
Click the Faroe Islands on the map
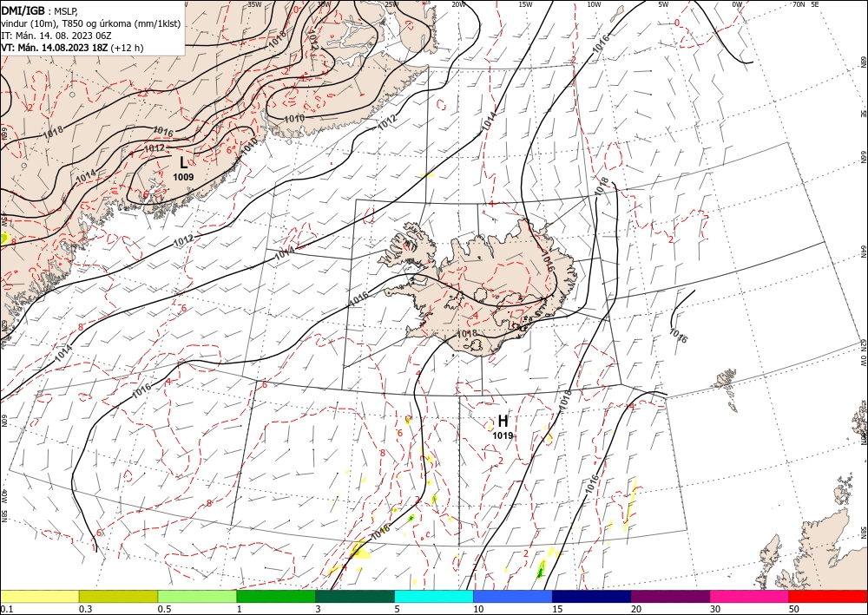point(727,390)
